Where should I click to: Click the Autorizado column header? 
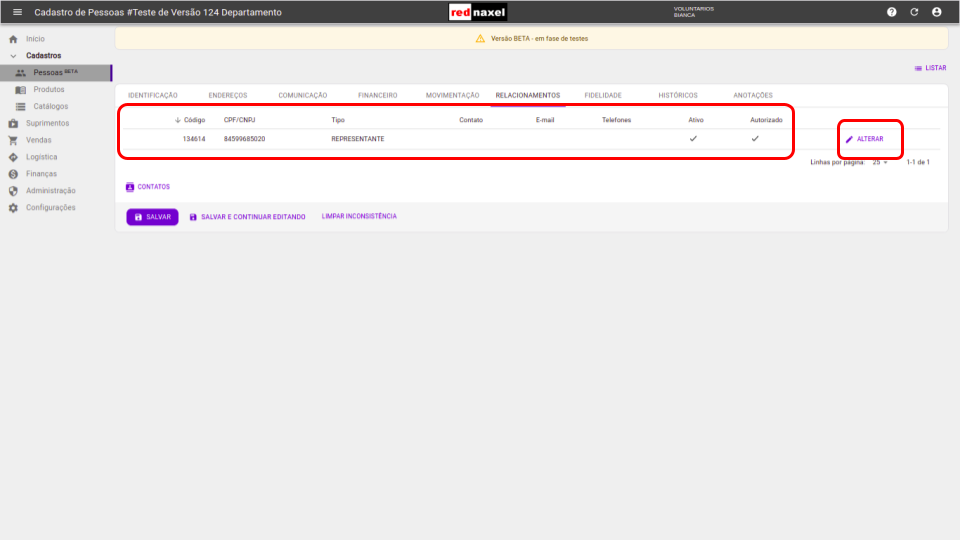766,120
